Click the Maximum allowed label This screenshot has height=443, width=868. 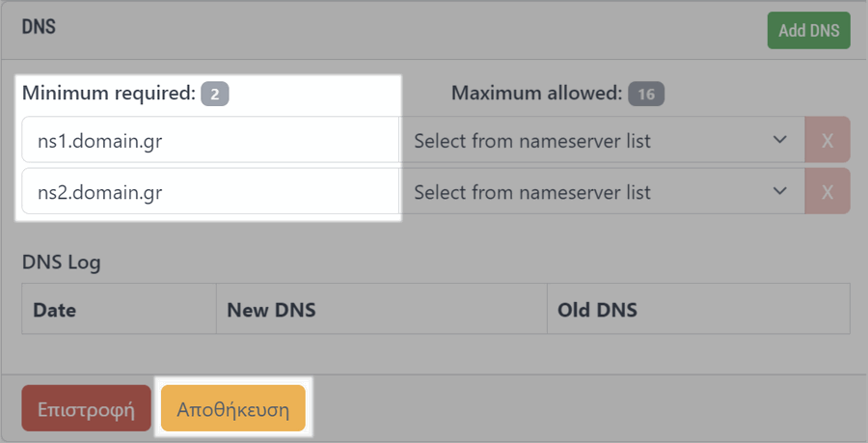(x=536, y=94)
